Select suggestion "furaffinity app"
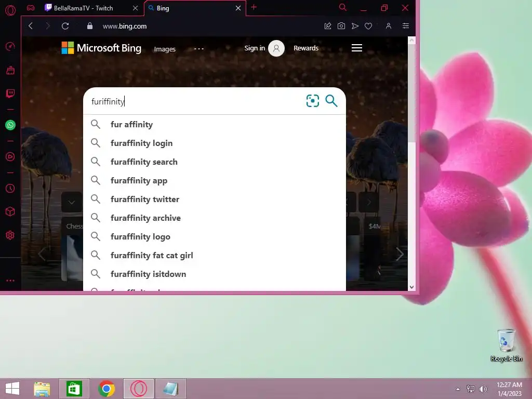 [215, 180]
